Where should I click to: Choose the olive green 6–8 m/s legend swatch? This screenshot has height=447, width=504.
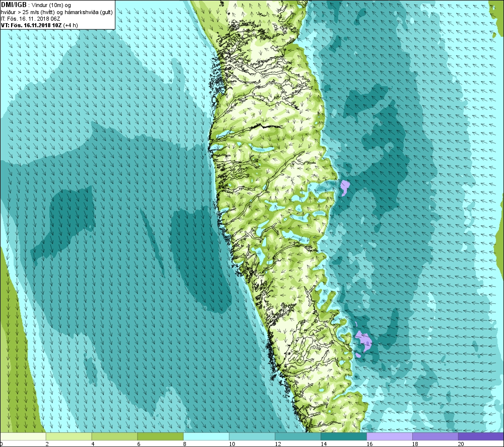point(160,436)
